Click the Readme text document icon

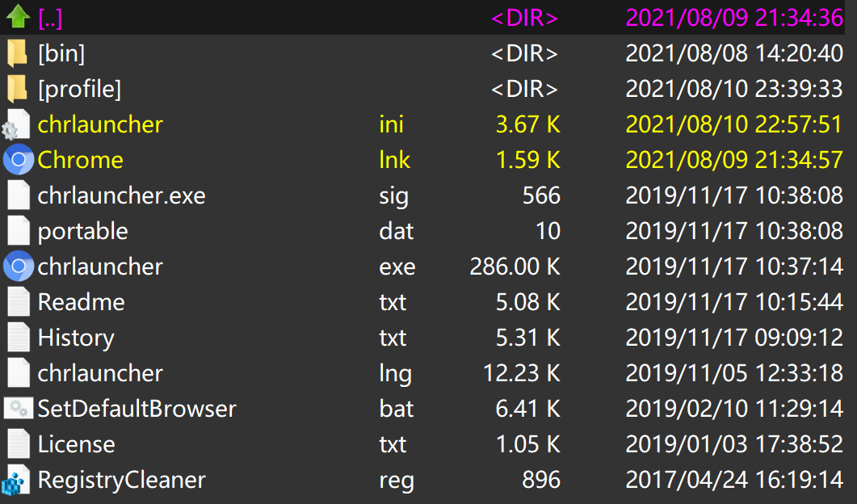point(18,302)
